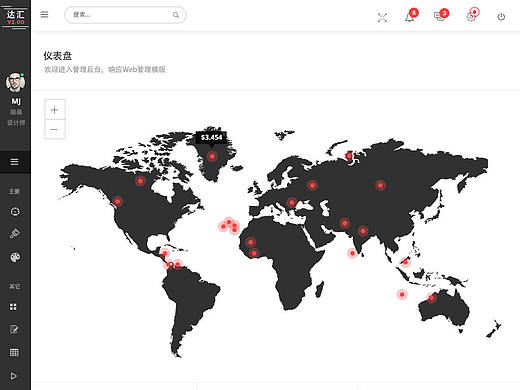Open the bell notifications
Image resolution: width=520 pixels, height=390 pixels.
[x=410, y=17]
